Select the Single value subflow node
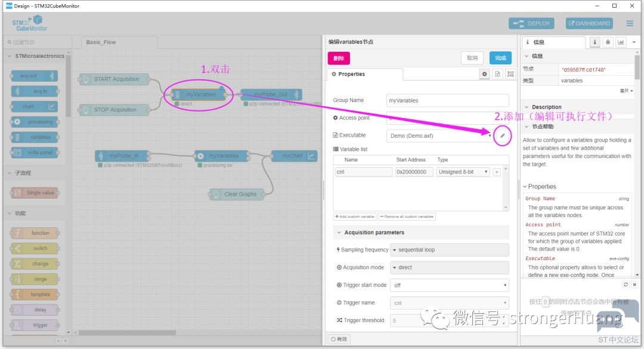 coord(35,193)
